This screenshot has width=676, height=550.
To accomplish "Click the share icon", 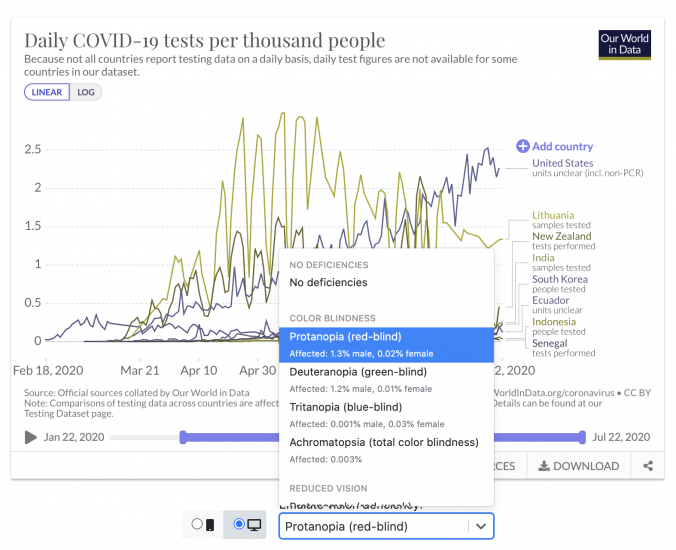I will [648, 466].
